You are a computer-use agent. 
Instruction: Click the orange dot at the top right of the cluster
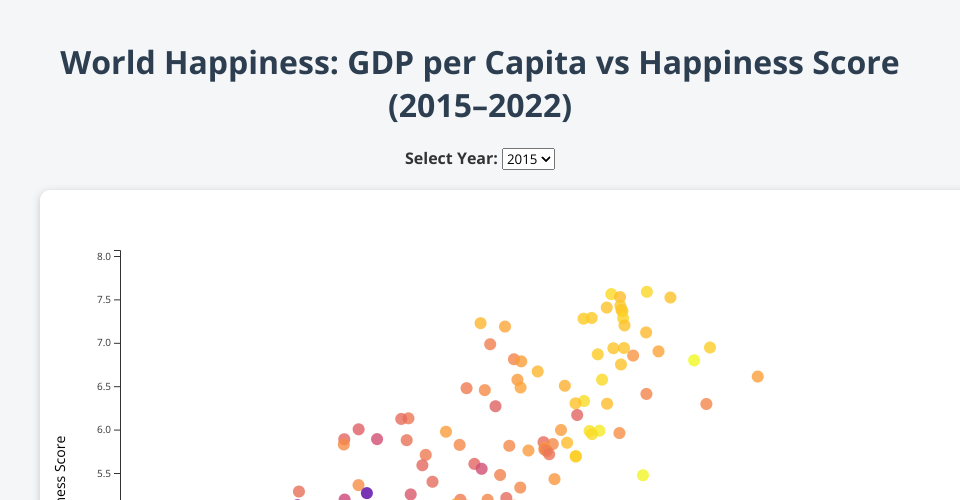[x=670, y=297]
